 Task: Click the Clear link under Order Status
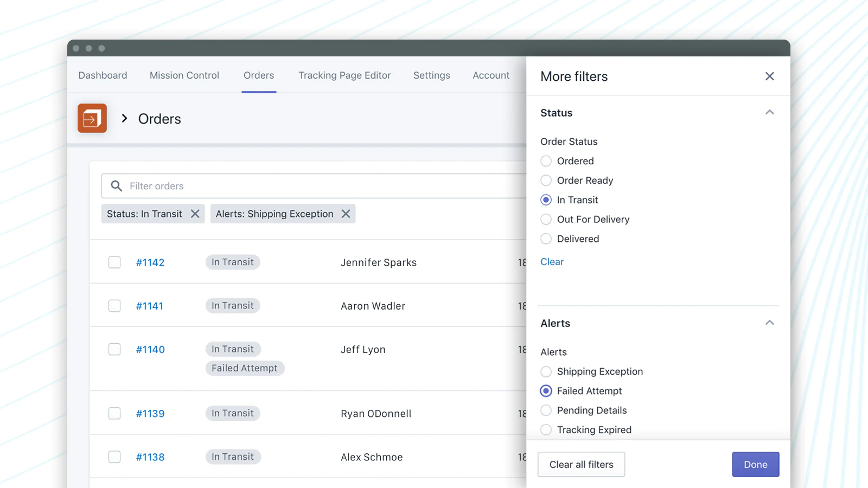click(552, 262)
